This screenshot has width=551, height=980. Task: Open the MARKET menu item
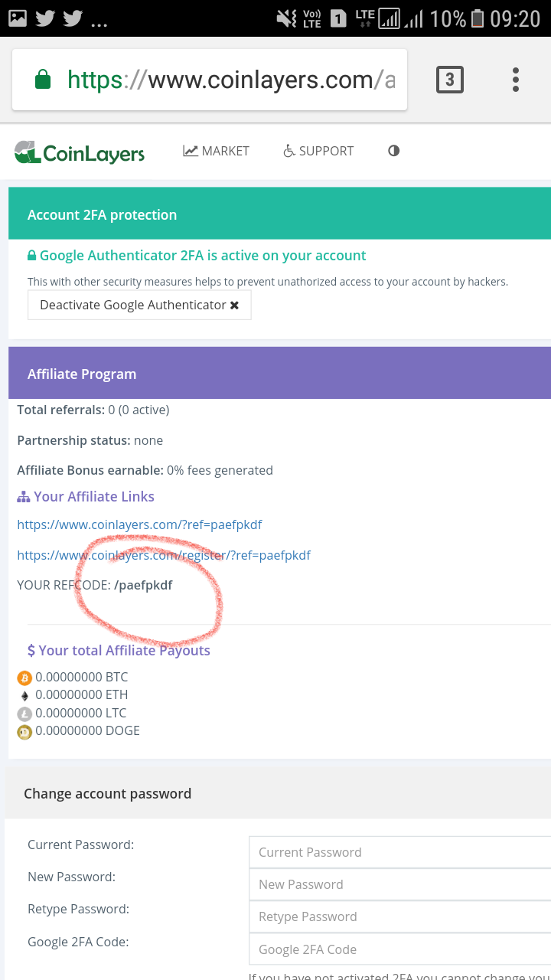coord(216,151)
